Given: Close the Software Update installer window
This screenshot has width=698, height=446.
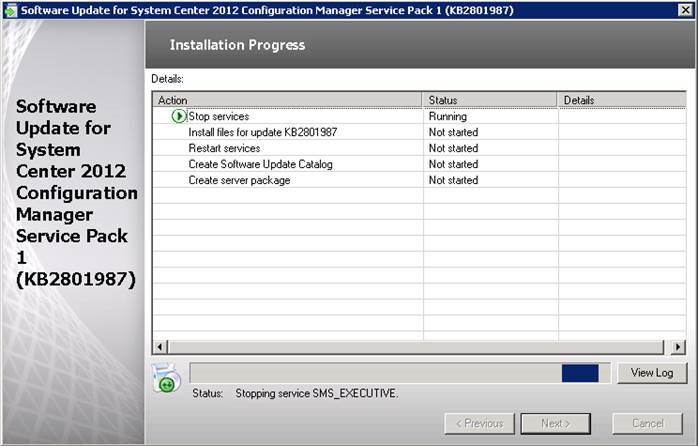Looking at the screenshot, I should click(683, 10).
